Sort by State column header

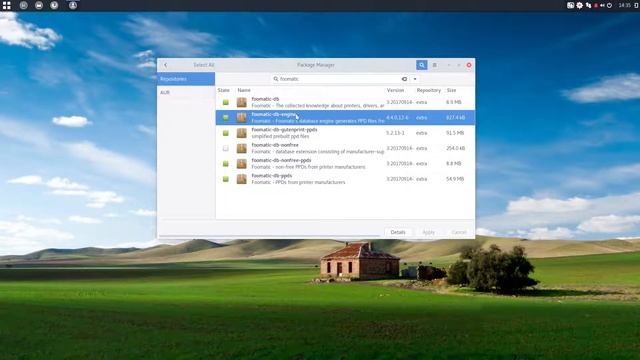[224, 90]
